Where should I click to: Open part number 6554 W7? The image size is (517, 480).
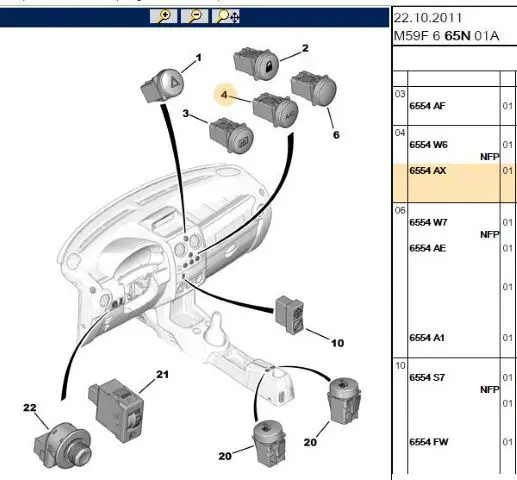click(428, 222)
